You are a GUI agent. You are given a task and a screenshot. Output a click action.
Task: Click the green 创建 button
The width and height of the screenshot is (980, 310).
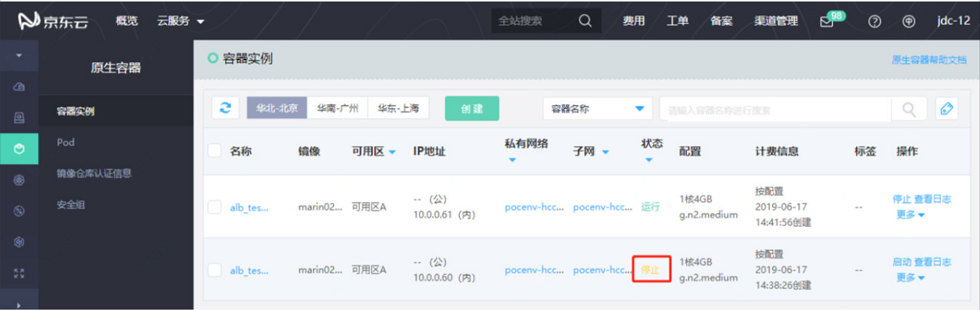pyautogui.click(x=471, y=108)
